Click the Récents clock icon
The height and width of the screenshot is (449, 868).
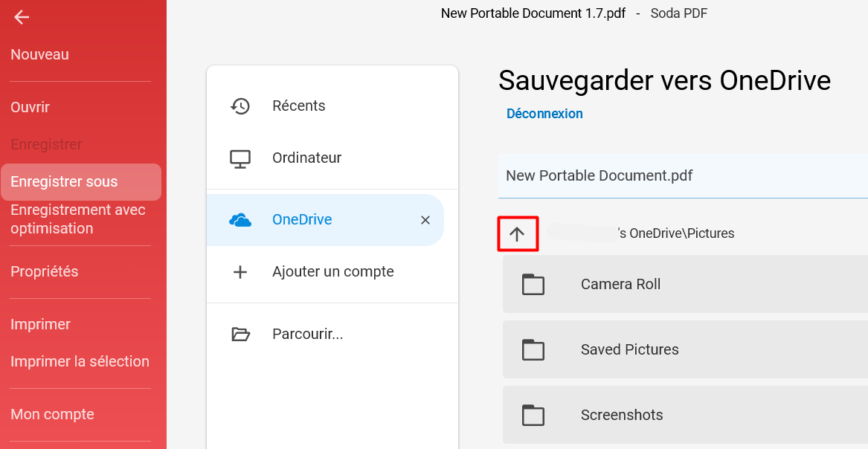[240, 106]
